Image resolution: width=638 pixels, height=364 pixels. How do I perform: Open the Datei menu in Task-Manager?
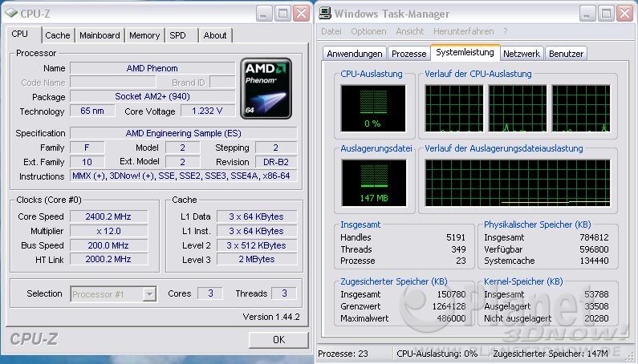pos(331,31)
